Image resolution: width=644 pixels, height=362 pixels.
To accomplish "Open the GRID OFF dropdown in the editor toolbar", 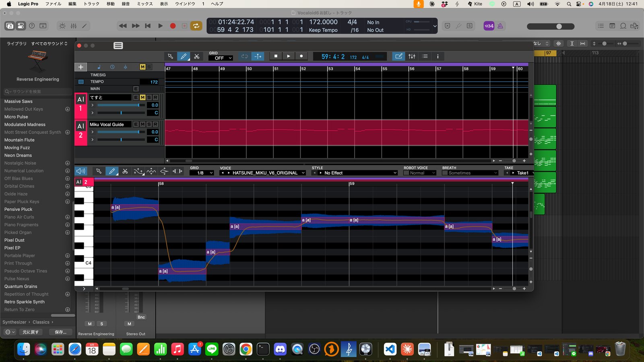I will tap(220, 58).
